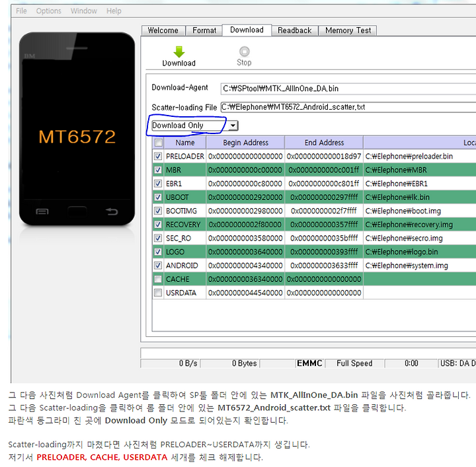Image resolution: width=476 pixels, height=467 pixels.
Task: Click the RECOVERY name cell
Action: 185,225
